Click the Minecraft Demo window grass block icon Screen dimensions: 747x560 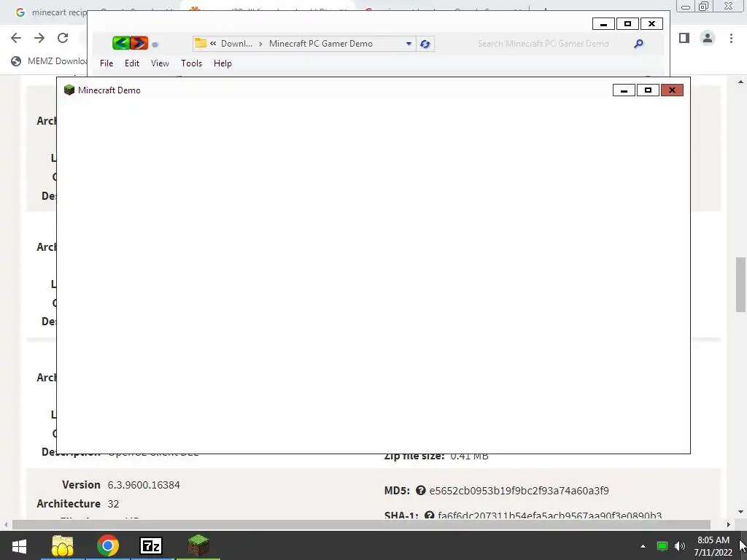pos(69,90)
